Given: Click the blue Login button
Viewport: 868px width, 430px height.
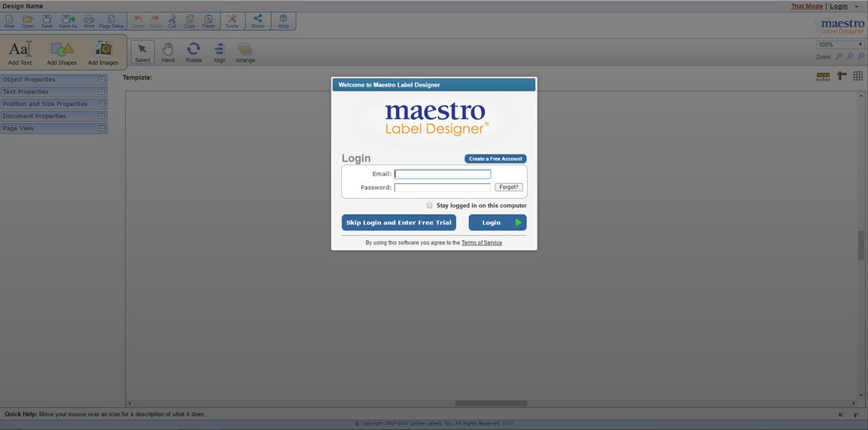Looking at the screenshot, I should tap(498, 222).
